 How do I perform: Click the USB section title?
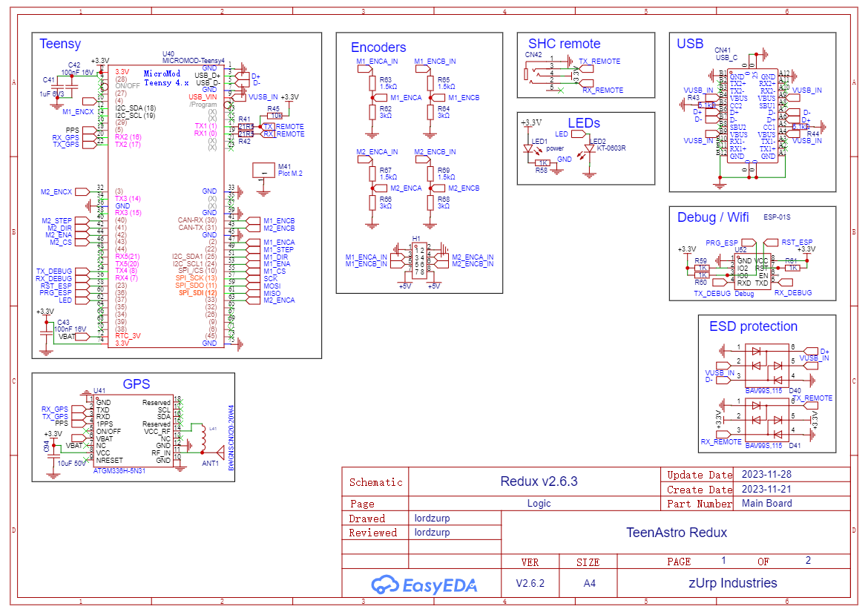click(690, 44)
